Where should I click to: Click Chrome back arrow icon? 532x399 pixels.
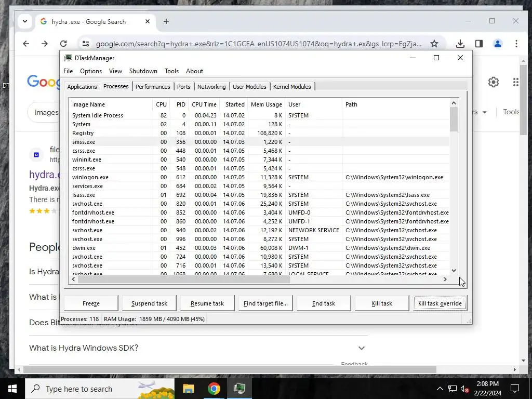click(x=26, y=44)
